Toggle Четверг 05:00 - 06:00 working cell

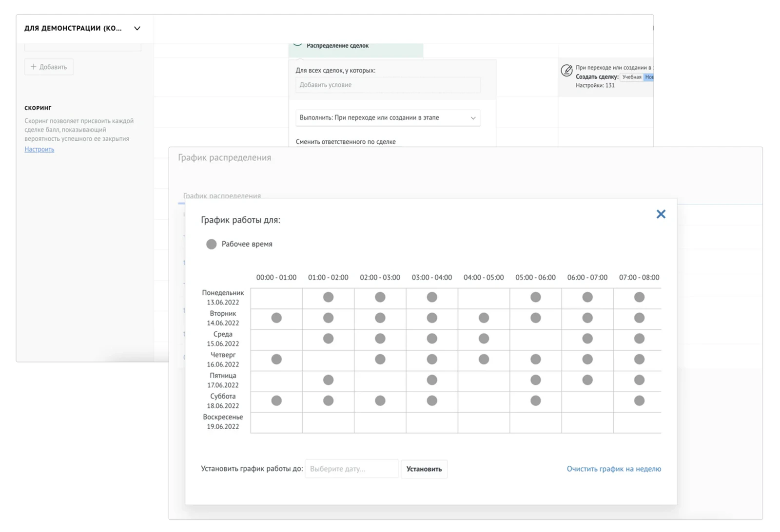[x=535, y=359]
